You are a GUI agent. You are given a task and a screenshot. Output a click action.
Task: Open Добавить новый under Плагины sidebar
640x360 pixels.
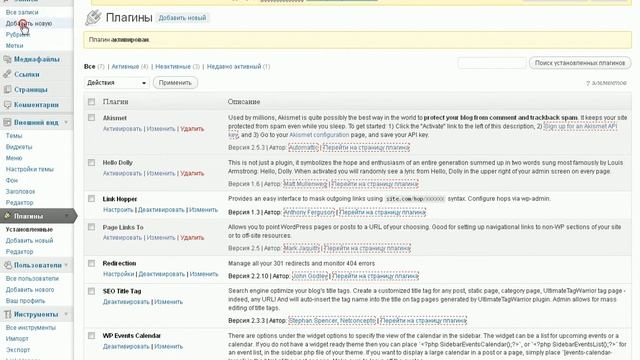(29, 240)
